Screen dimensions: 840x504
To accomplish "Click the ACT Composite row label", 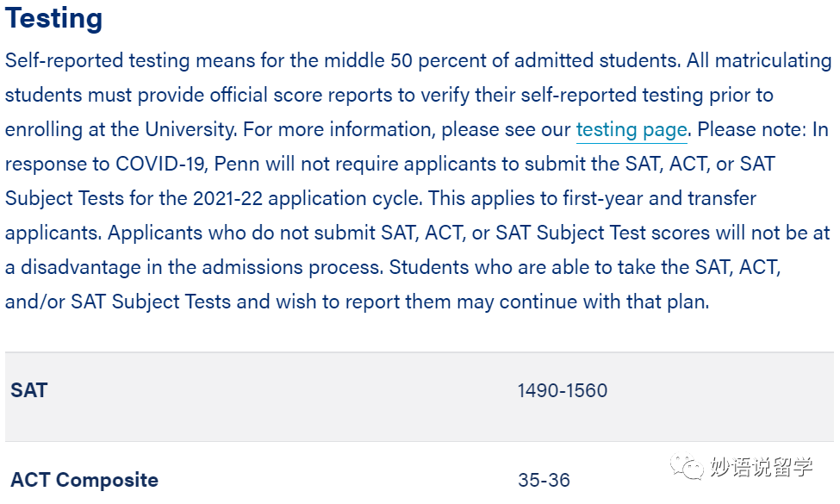I will pos(84,480).
